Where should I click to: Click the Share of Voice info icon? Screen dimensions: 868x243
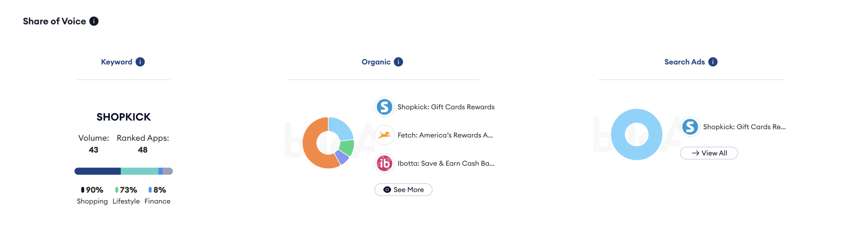[x=94, y=21]
